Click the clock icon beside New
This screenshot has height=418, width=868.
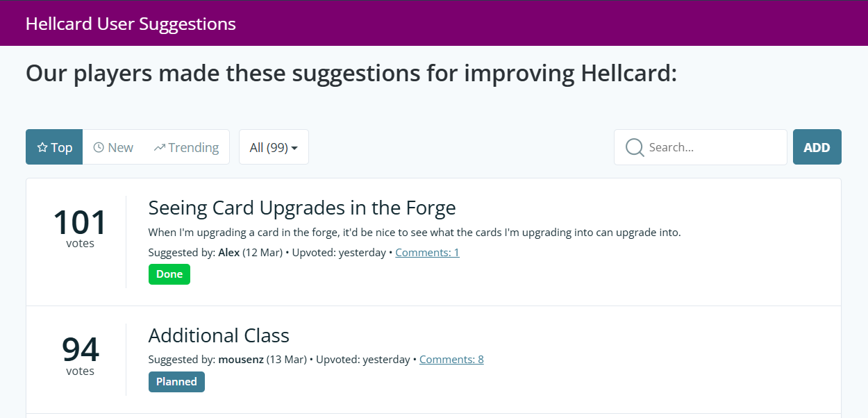coord(99,147)
